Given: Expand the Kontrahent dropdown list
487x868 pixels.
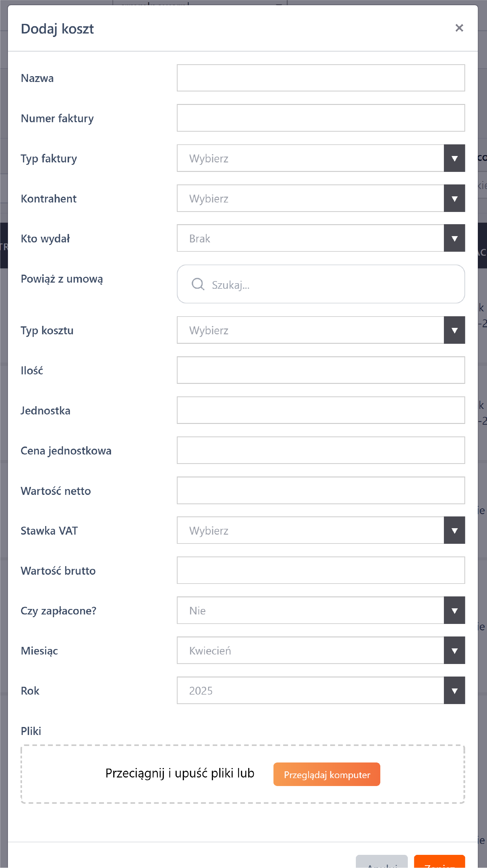Looking at the screenshot, I should pyautogui.click(x=321, y=198).
